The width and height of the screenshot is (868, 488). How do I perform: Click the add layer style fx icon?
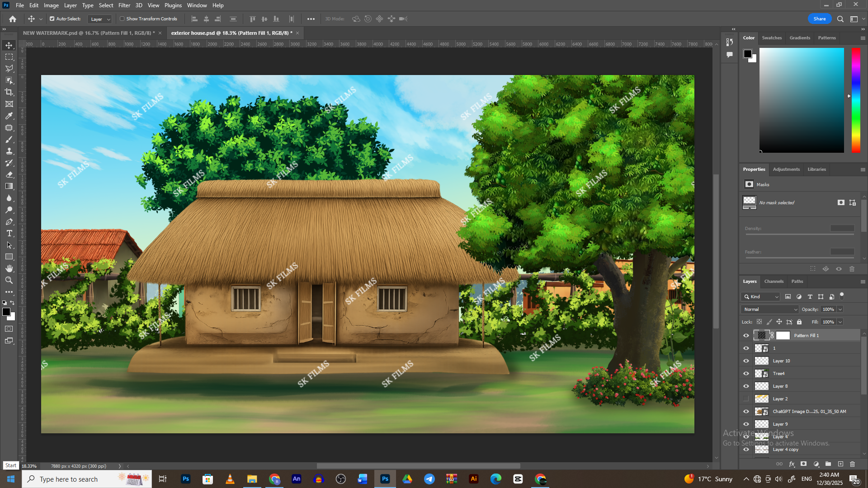click(x=792, y=464)
